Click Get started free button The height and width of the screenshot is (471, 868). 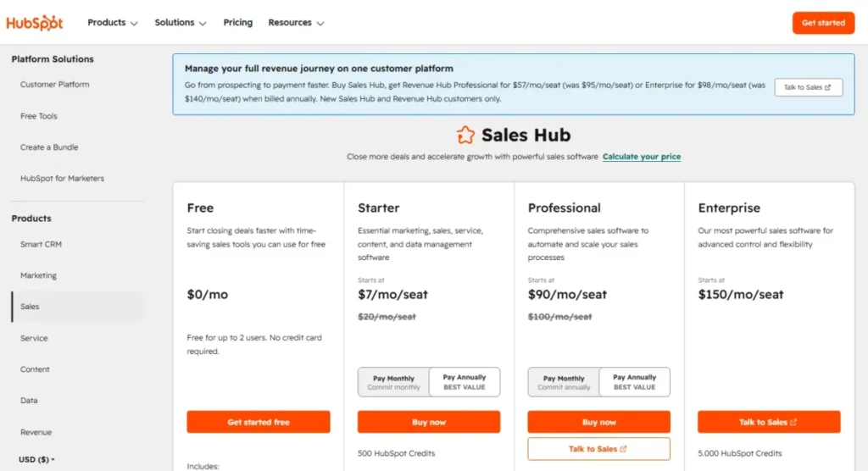[259, 422]
